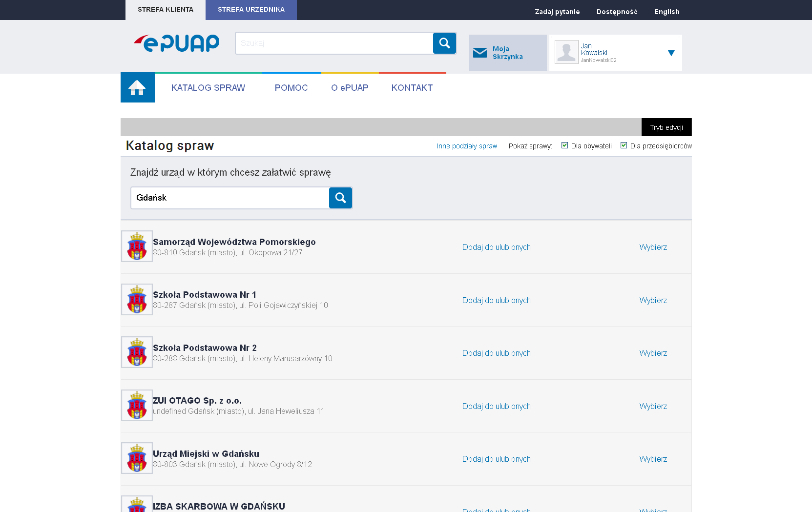This screenshot has width=812, height=512.
Task: Open Urząd Miejski w Gdańsku title
Action: [206, 454]
